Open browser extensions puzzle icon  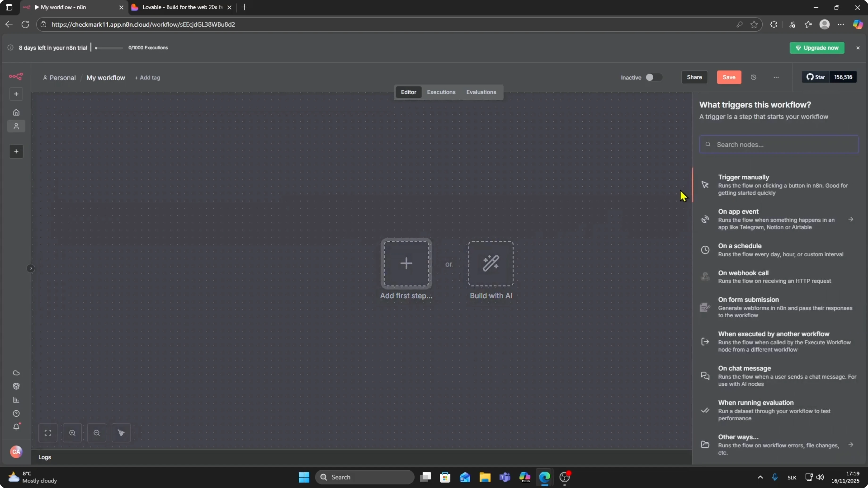[774, 24]
